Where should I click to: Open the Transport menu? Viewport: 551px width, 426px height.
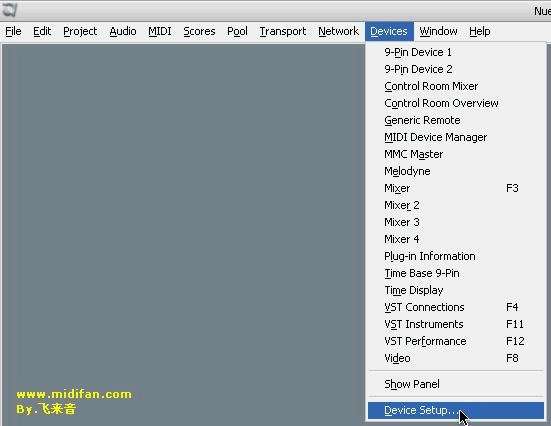tap(283, 31)
